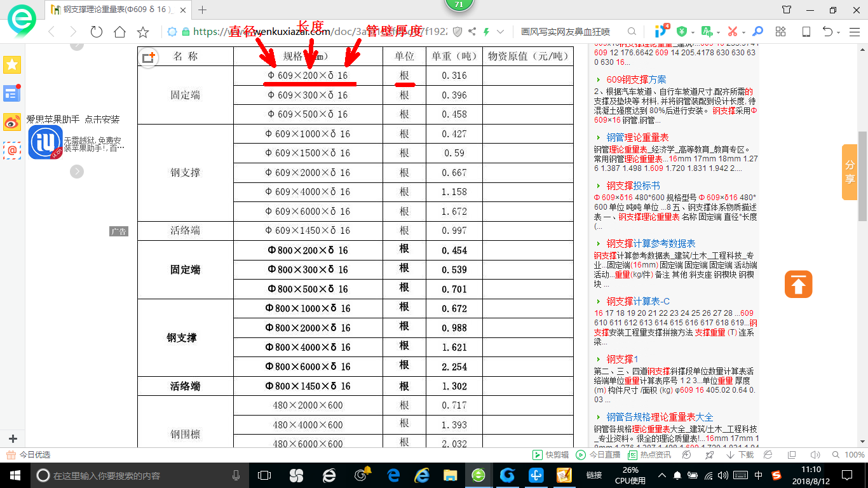Viewport: 868px width, 488px height.
Task: Click the Cortana taskbar search box
Action: 139,475
